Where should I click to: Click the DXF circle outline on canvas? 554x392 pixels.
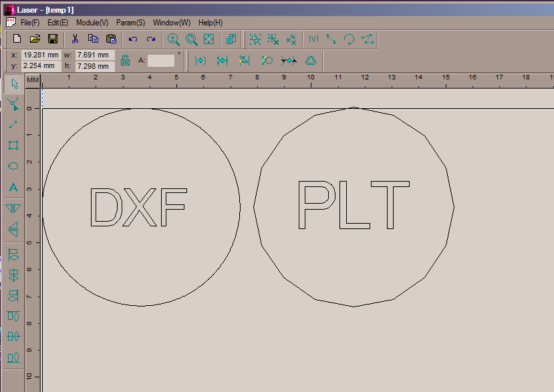(x=240, y=207)
